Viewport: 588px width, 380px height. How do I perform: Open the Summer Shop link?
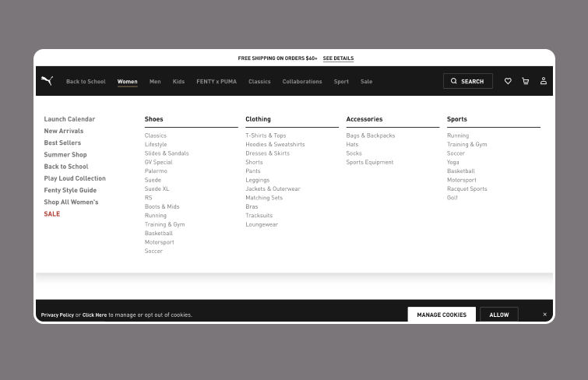pos(65,154)
